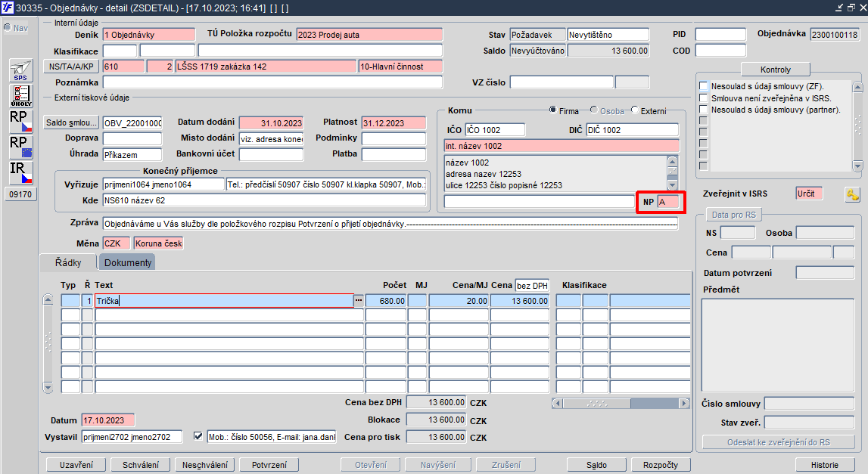
Task: Select the Nav radio option
Action: click(8, 27)
